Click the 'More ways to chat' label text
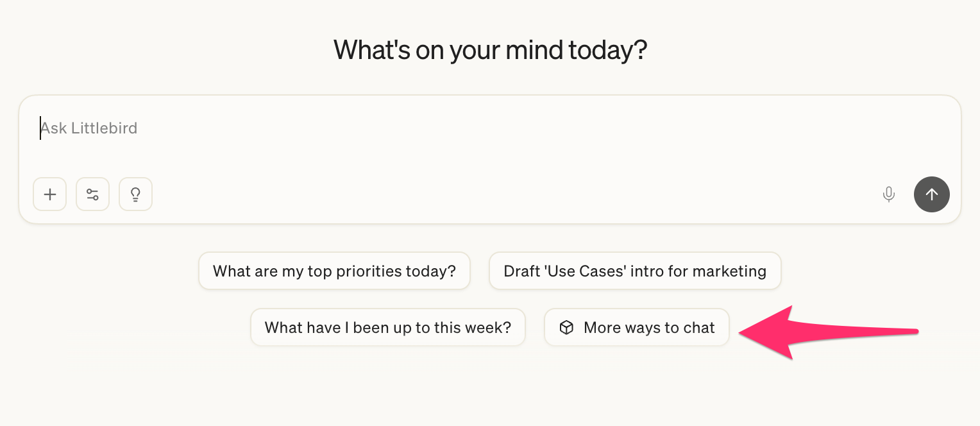Image resolution: width=980 pixels, height=426 pixels. [x=648, y=328]
